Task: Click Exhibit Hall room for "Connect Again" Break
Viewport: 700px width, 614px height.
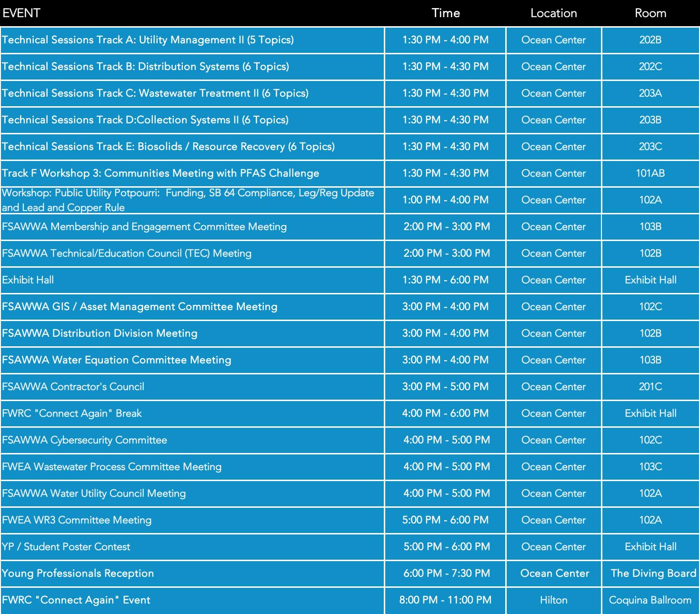Action: click(x=650, y=413)
